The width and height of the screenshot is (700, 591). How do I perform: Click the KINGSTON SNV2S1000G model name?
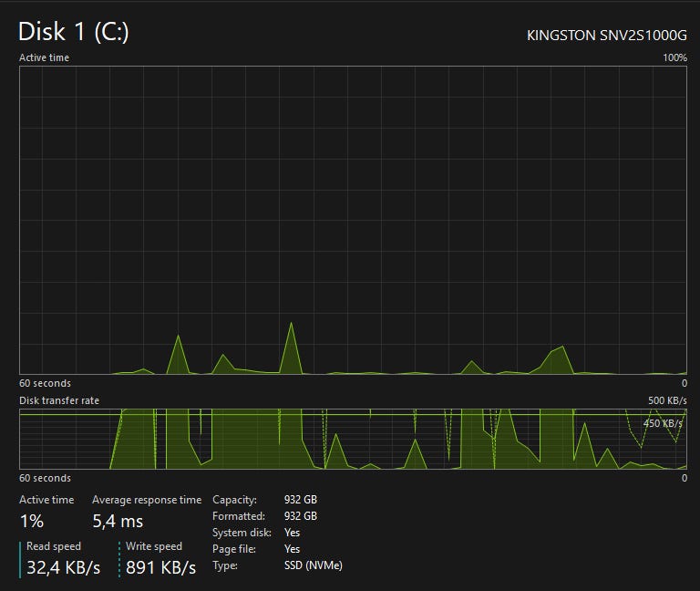(x=607, y=36)
